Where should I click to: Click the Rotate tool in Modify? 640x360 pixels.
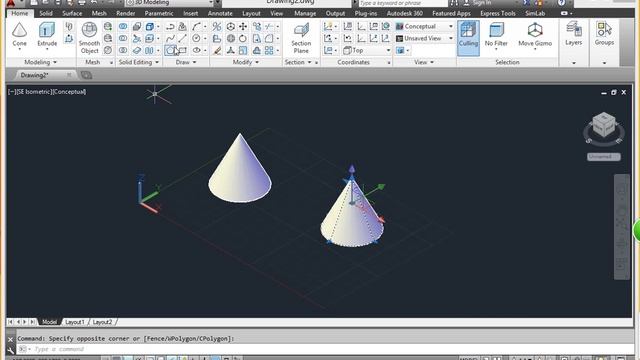point(243,38)
